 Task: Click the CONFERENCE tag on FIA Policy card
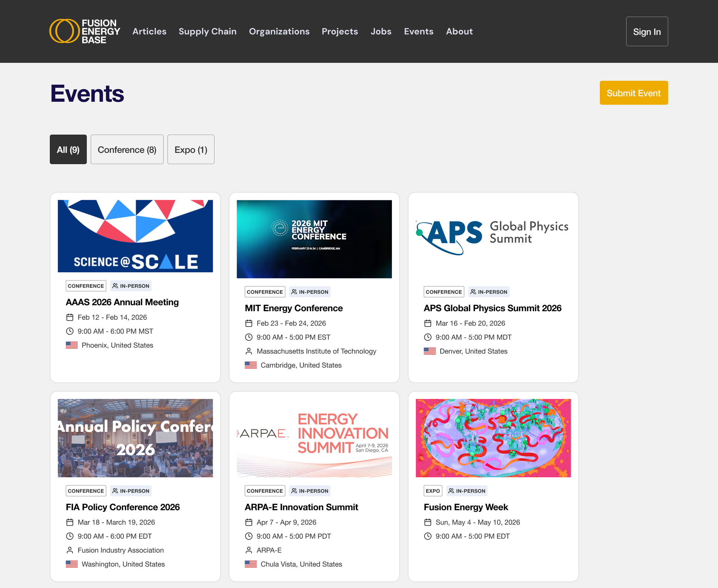pyautogui.click(x=86, y=491)
